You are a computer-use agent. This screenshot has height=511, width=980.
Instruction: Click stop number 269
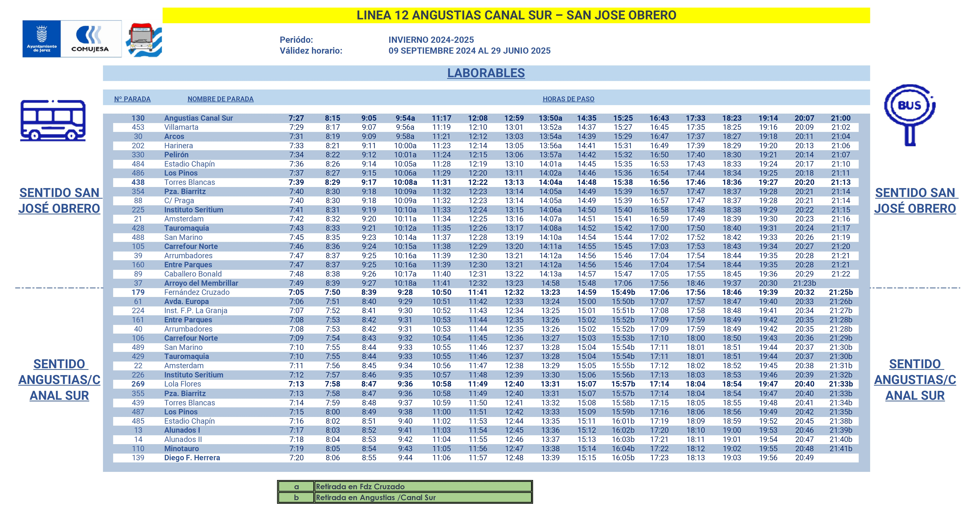[138, 384]
